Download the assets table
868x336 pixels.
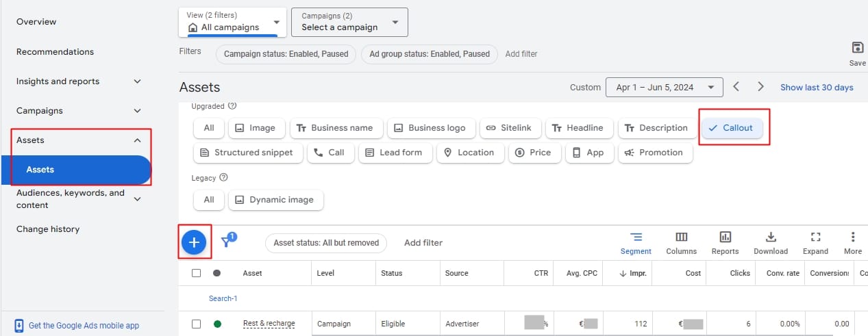771,242
